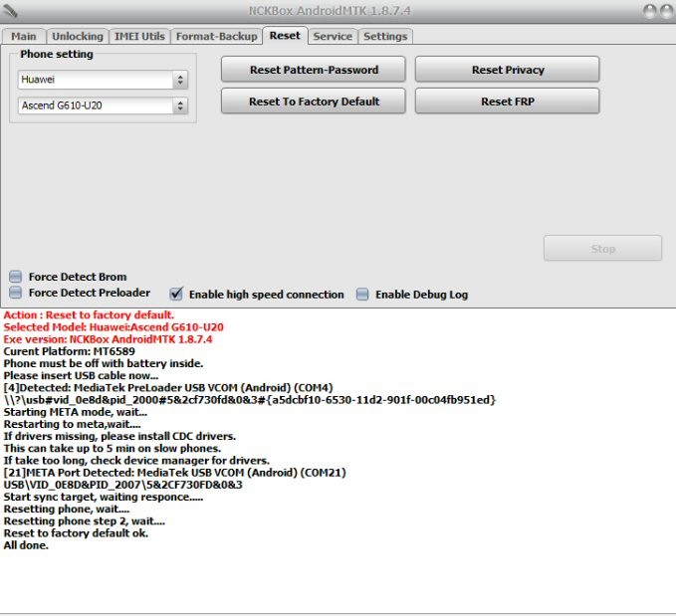Enable Force Detect Preloader option
This screenshot has width=676, height=616.
point(15,293)
